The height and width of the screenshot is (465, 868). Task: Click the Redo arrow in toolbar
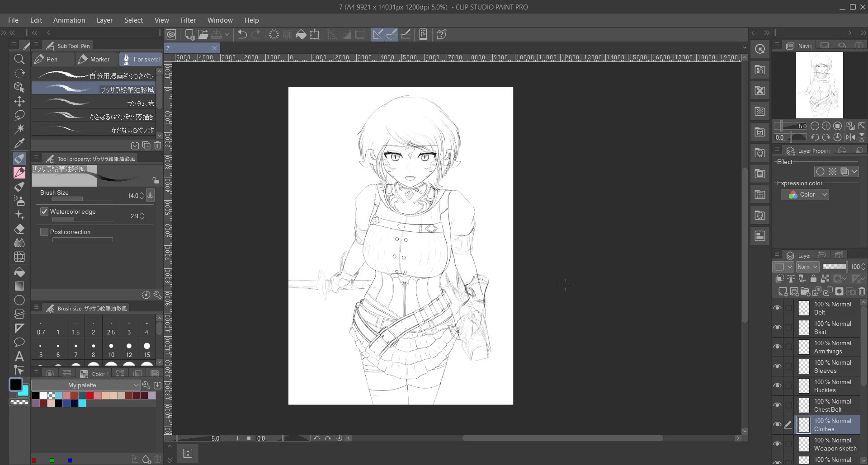click(x=256, y=34)
